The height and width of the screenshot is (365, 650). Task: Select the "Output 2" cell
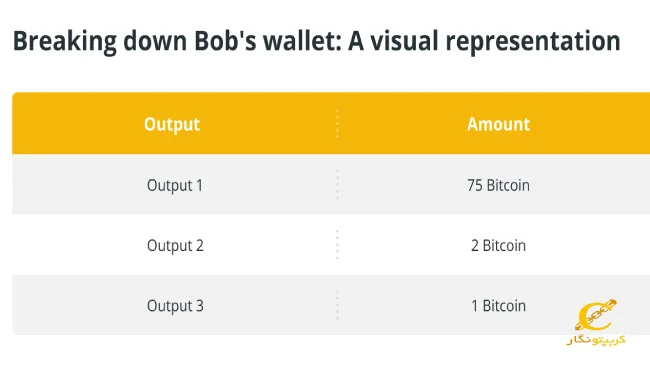175,246
